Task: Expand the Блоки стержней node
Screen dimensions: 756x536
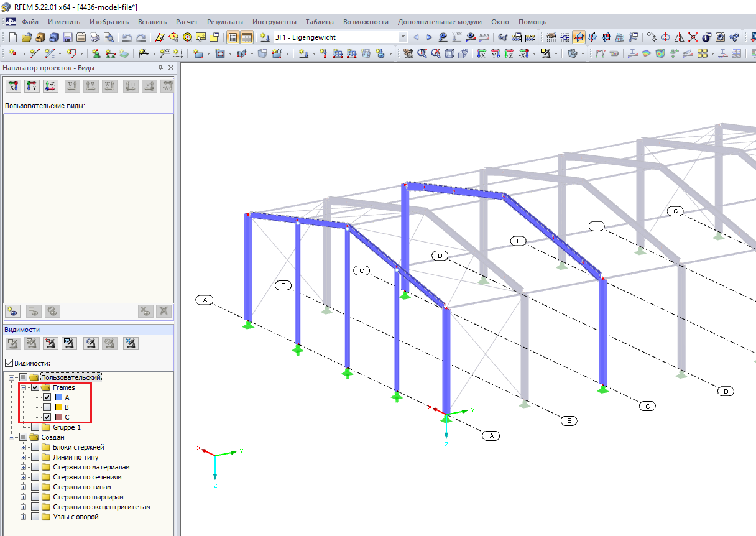Action: pos(24,447)
